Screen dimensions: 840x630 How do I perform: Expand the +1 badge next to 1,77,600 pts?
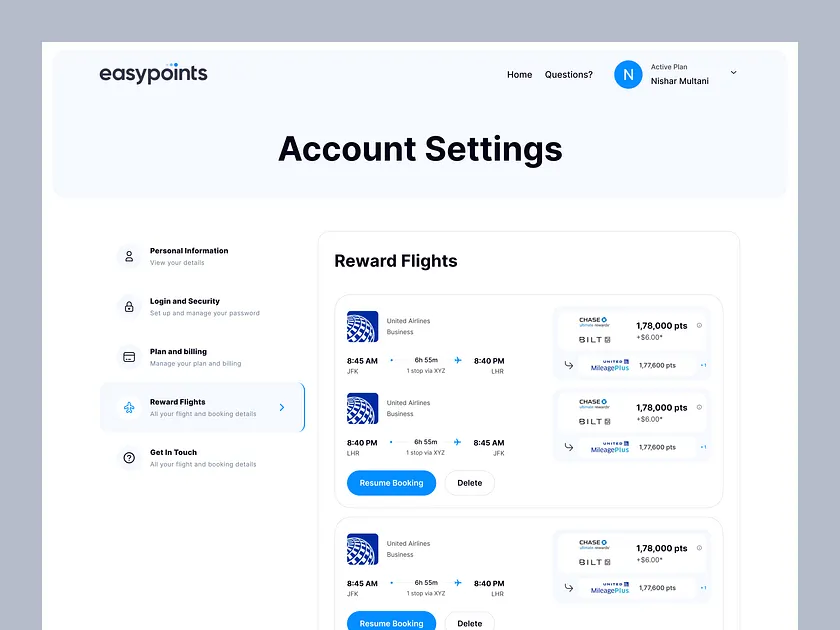point(704,364)
